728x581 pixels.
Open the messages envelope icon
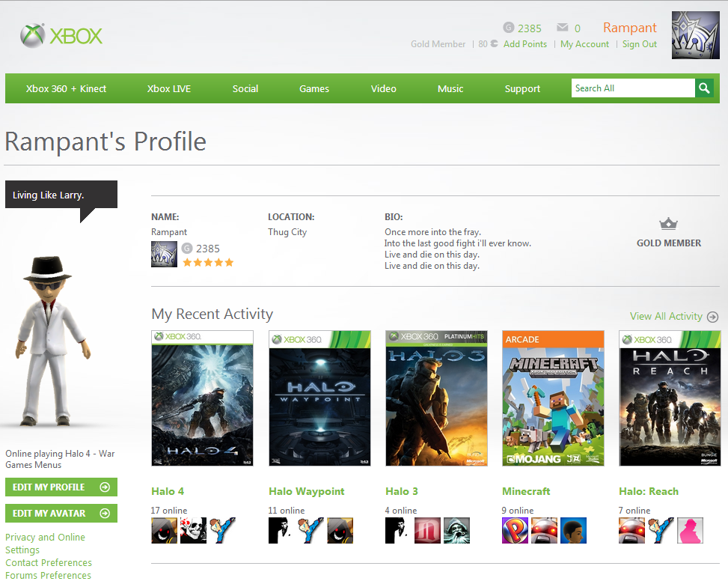click(x=562, y=28)
